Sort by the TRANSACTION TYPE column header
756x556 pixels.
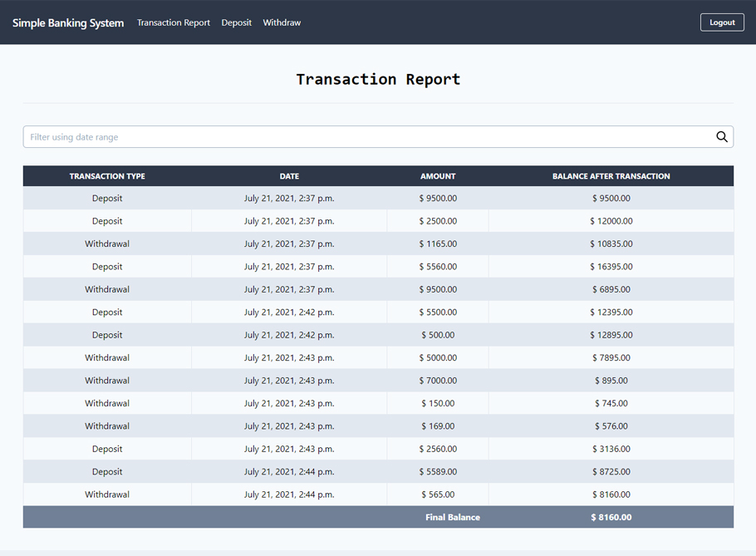(107, 176)
